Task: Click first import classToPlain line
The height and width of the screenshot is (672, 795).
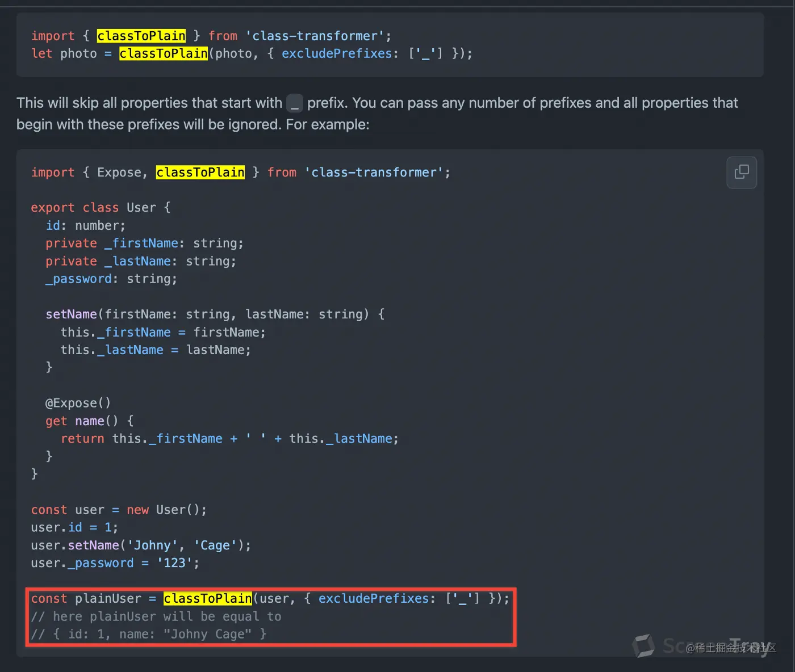Action: tap(211, 36)
